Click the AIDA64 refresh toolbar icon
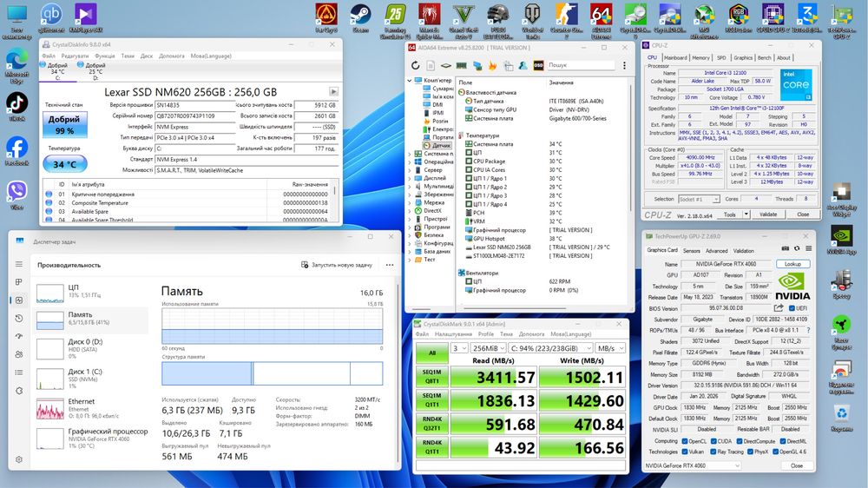Screen dimensions: 868x488 415,65
